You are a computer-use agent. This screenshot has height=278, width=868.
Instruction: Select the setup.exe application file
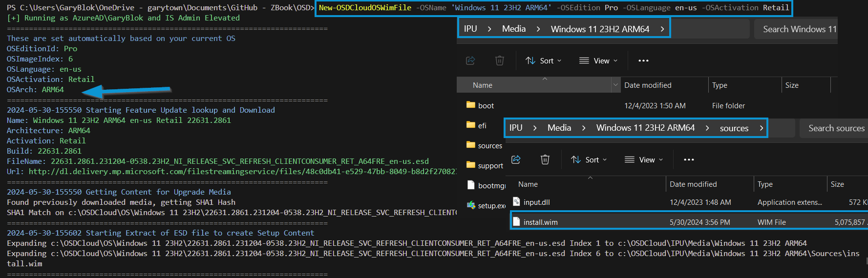click(491, 205)
